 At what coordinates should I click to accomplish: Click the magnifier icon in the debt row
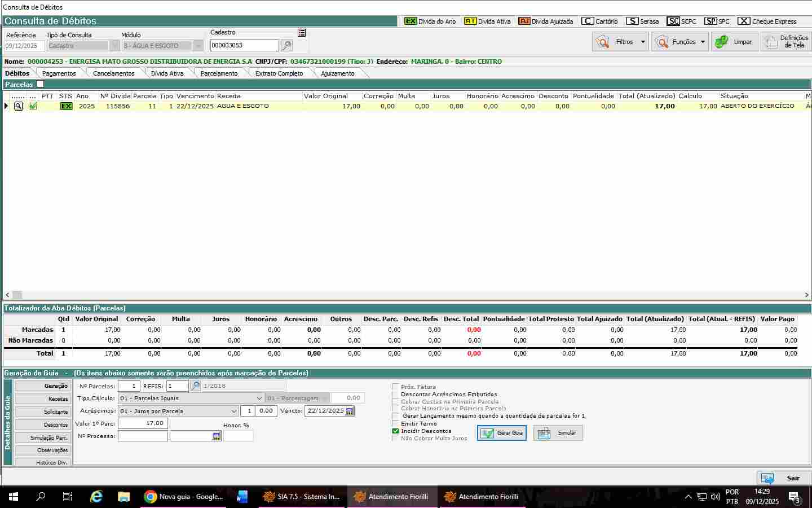coord(19,106)
